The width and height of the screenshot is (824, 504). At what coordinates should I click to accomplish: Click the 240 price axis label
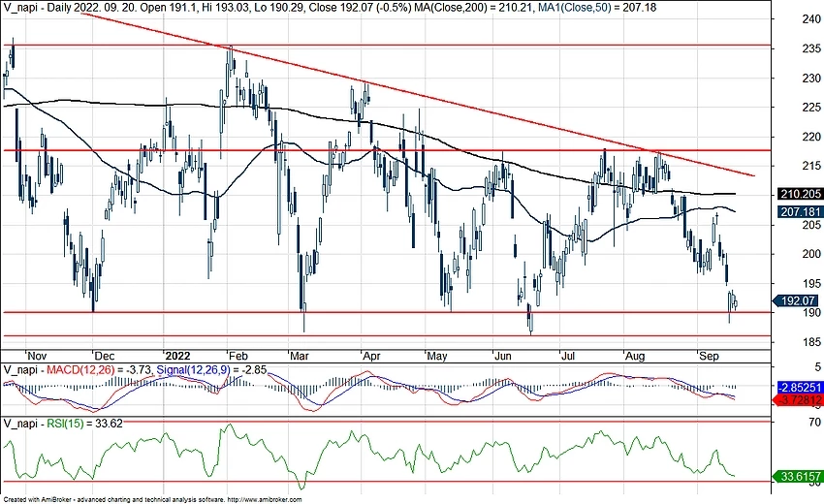[811, 19]
